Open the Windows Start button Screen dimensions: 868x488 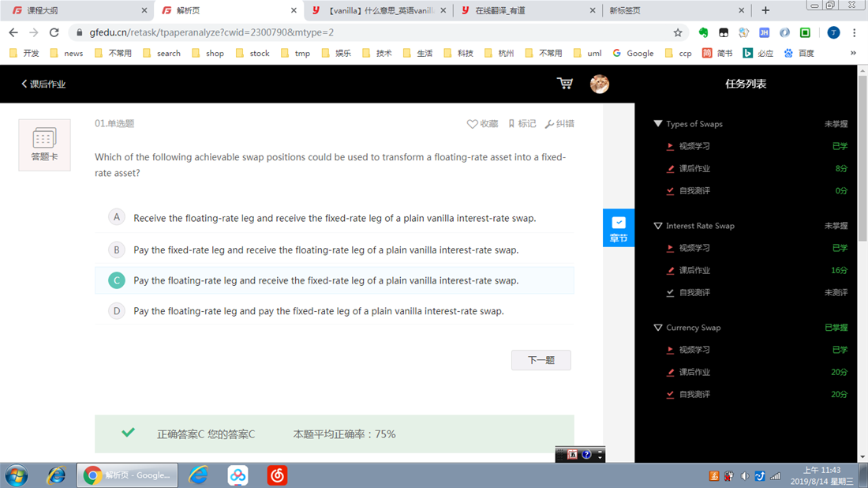(x=16, y=475)
